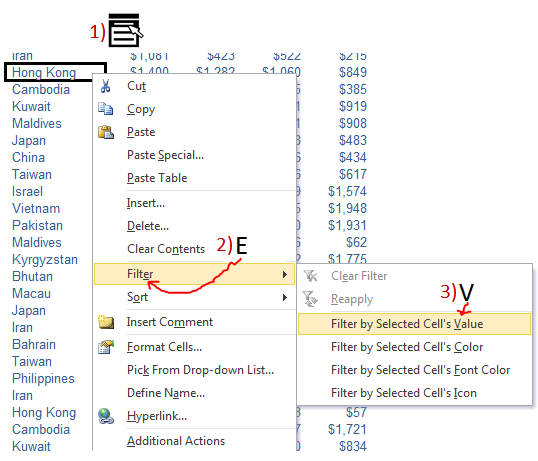
Task: Click the Paste clipboard icon
Action: tap(106, 132)
